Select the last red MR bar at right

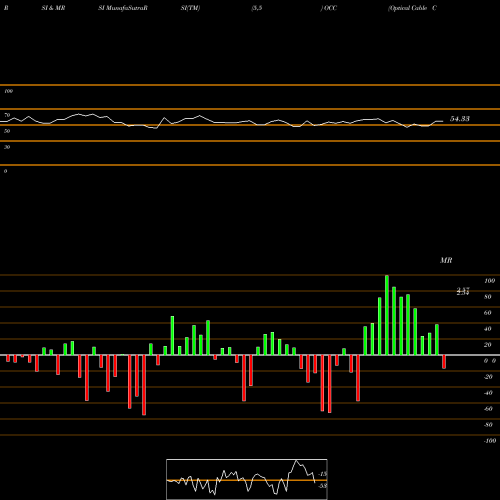[444, 362]
